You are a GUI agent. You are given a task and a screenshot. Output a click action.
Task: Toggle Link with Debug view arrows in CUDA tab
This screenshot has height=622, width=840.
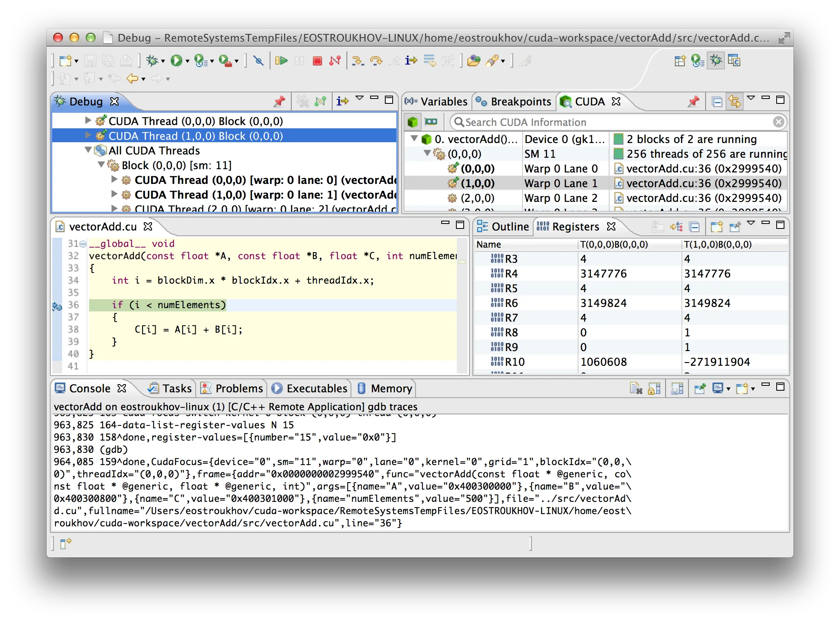(734, 101)
